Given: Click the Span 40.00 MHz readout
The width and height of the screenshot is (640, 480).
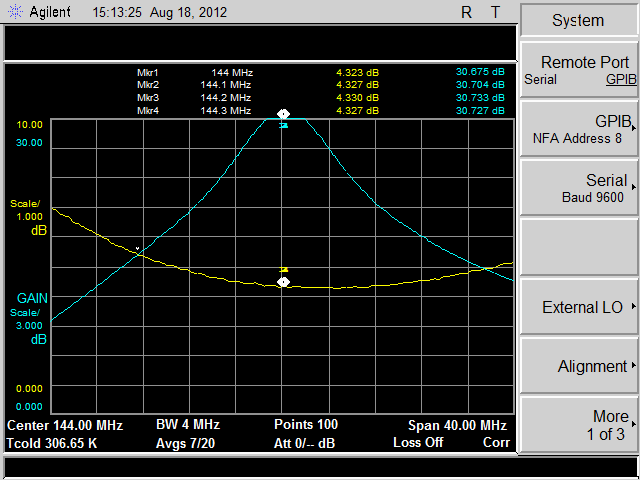Looking at the screenshot, I should pyautogui.click(x=457, y=426).
